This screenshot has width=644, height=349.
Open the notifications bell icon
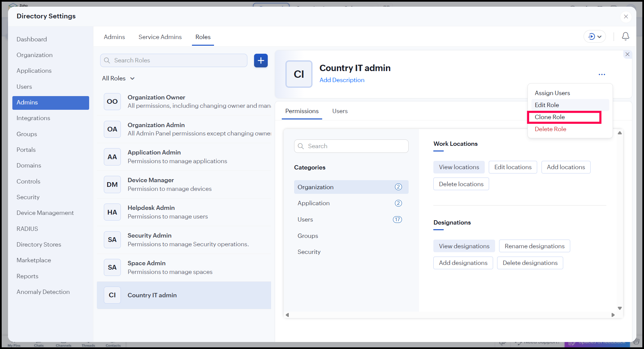click(x=625, y=36)
